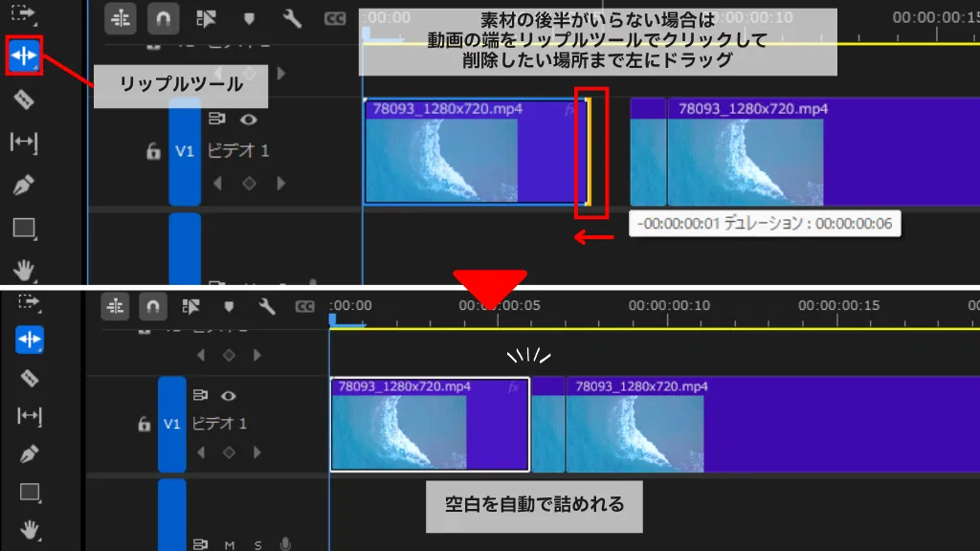Click the ビデオ 1 track name in the upper screenshot
The height and width of the screenshot is (551, 980).
pyautogui.click(x=238, y=150)
